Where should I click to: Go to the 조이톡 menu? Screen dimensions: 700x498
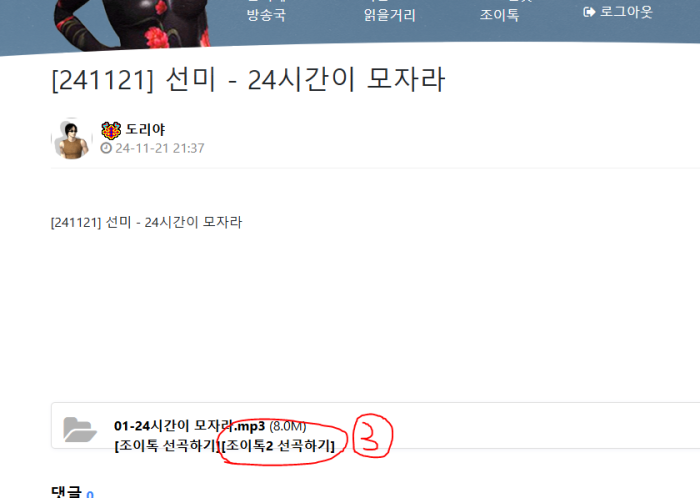click(x=499, y=15)
